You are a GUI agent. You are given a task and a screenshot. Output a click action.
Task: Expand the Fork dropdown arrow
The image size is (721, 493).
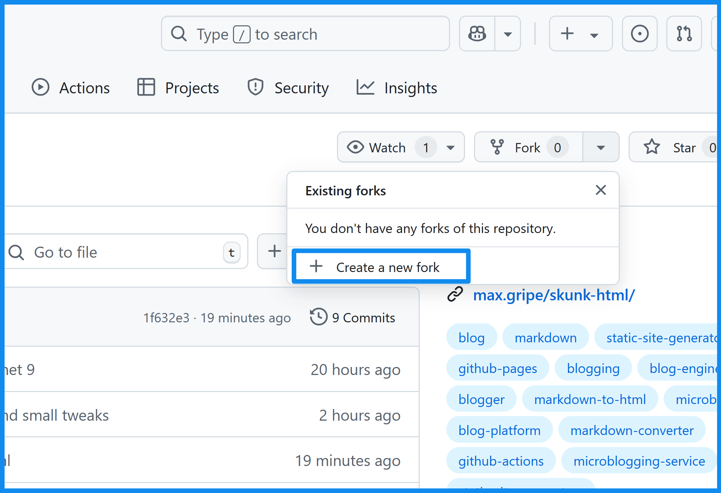point(600,147)
